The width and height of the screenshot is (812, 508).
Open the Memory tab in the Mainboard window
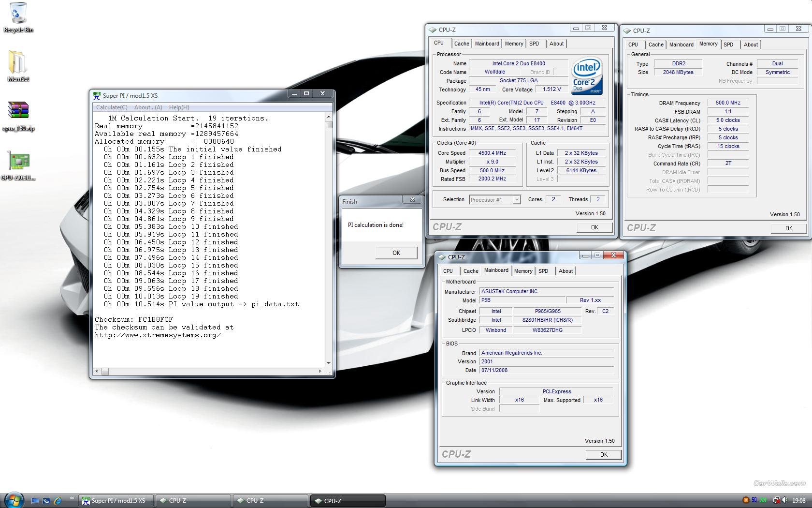pos(523,271)
